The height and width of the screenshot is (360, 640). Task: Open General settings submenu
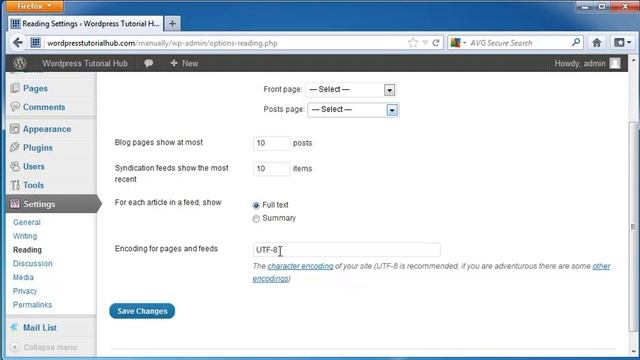[x=27, y=222]
